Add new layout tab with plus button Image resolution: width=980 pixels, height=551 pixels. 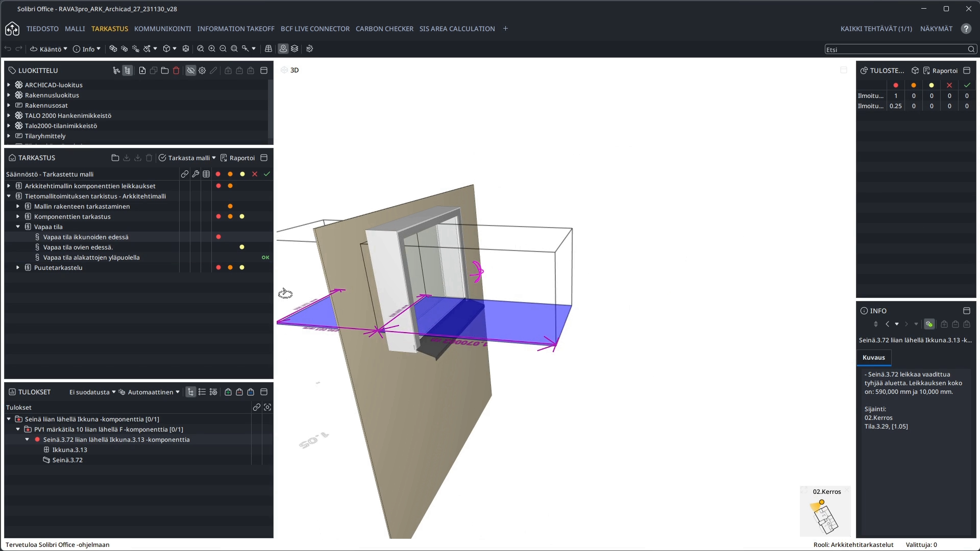505,29
